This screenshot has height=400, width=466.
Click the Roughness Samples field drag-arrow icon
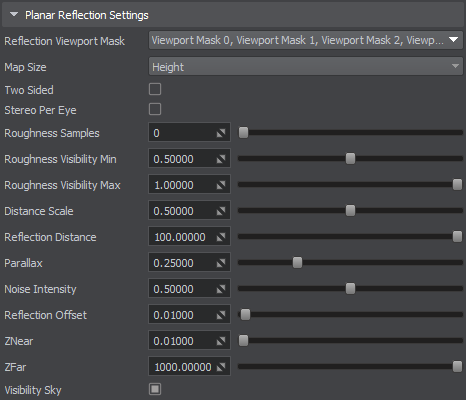221,133
